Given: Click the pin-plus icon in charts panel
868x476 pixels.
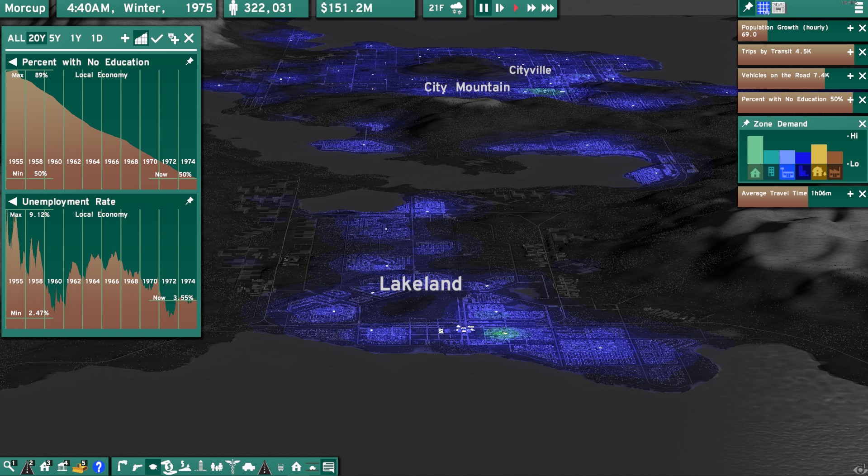Looking at the screenshot, I should point(173,38).
